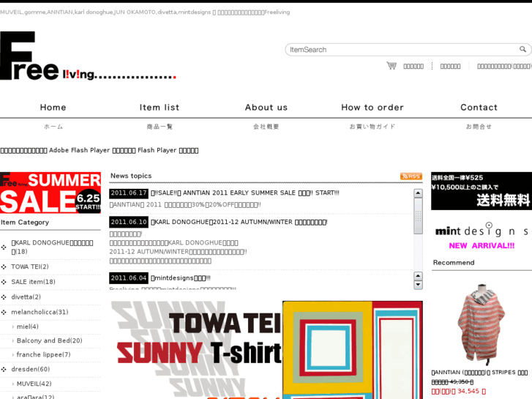Screen dimensions: 532x399
Task: Open the dresden(60) category
Action: click(30, 369)
